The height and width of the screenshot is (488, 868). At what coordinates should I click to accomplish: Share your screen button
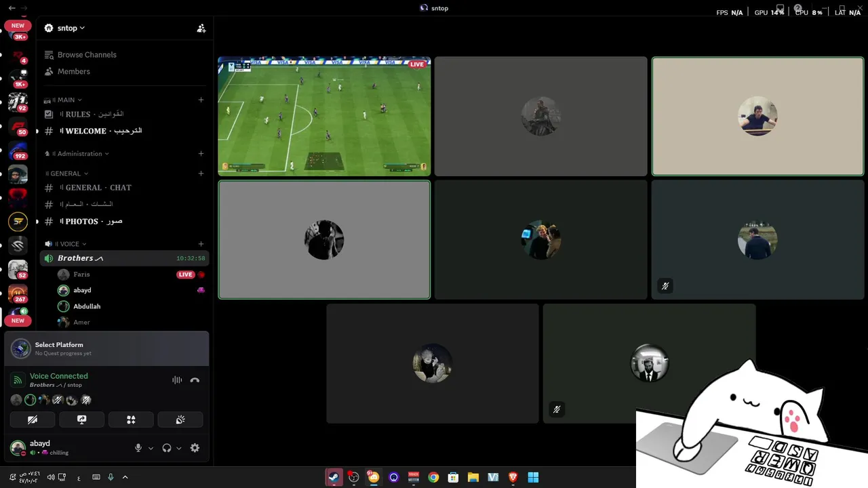[x=82, y=420]
